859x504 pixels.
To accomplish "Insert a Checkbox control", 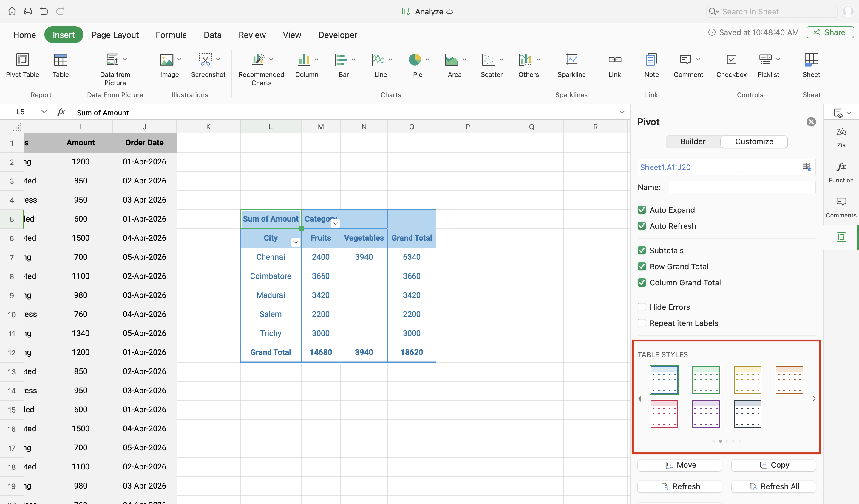I will tap(731, 60).
